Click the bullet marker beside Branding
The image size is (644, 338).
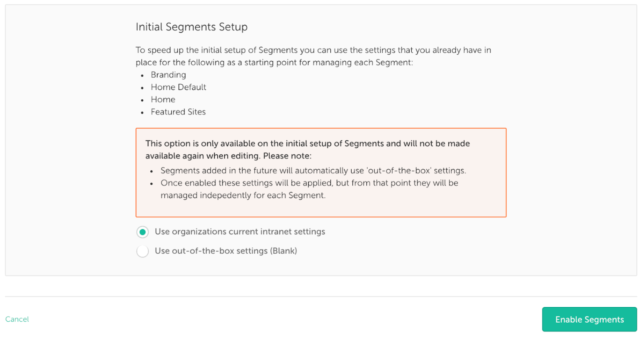[142, 76]
